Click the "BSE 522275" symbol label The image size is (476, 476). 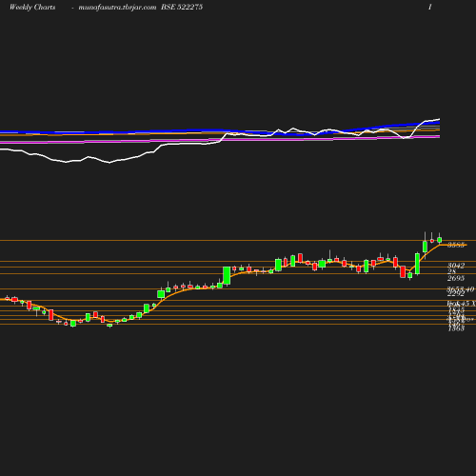[x=182, y=7]
